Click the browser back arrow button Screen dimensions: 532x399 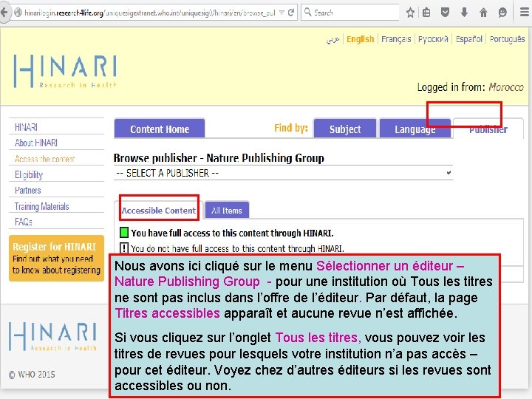pyautogui.click(x=4, y=13)
